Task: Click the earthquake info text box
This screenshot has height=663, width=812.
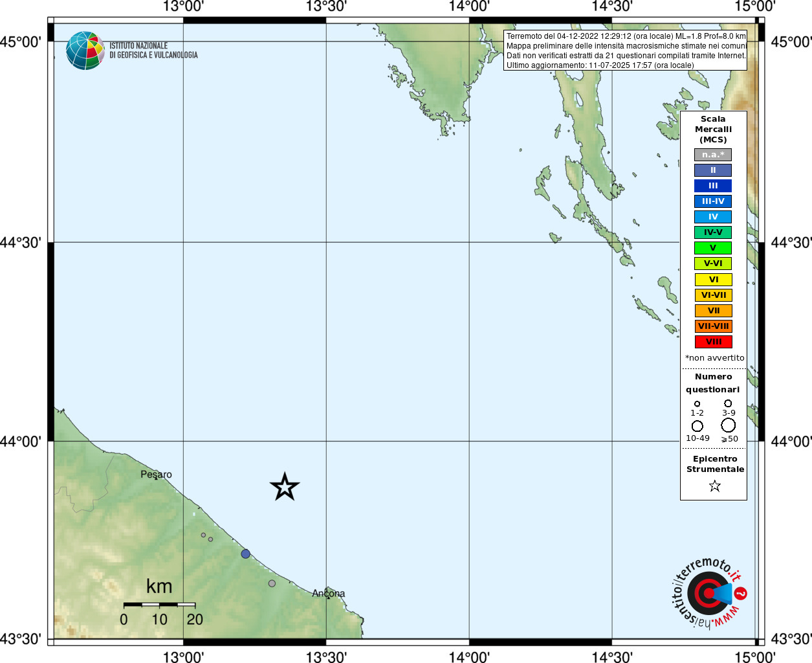Action: [x=625, y=51]
